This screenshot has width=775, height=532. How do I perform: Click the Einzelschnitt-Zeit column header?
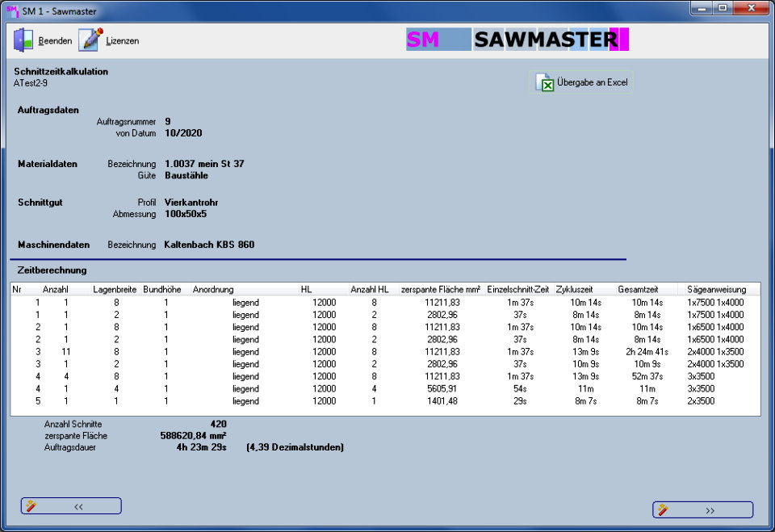(x=518, y=289)
